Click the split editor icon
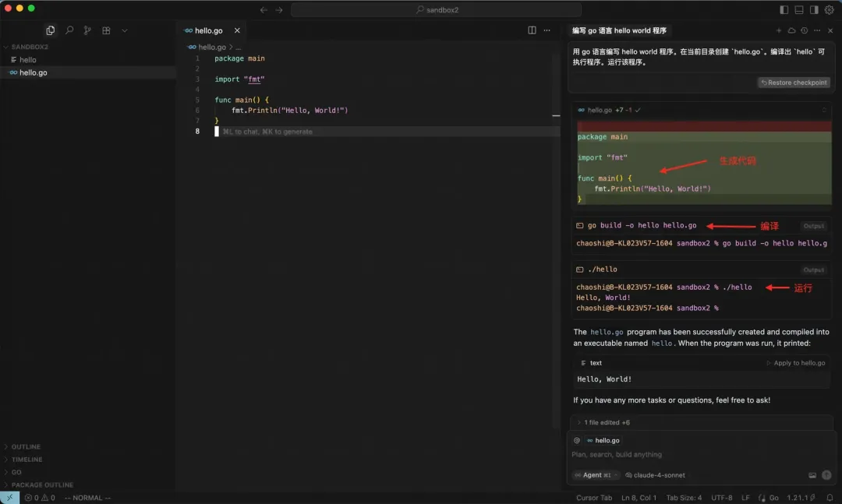Screen dimensions: 842x504 [532, 30]
